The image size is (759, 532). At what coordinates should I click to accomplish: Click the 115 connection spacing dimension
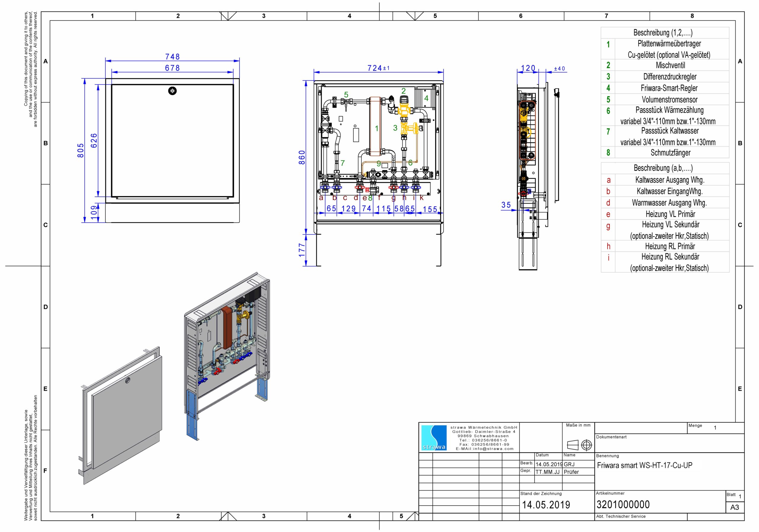(x=383, y=209)
